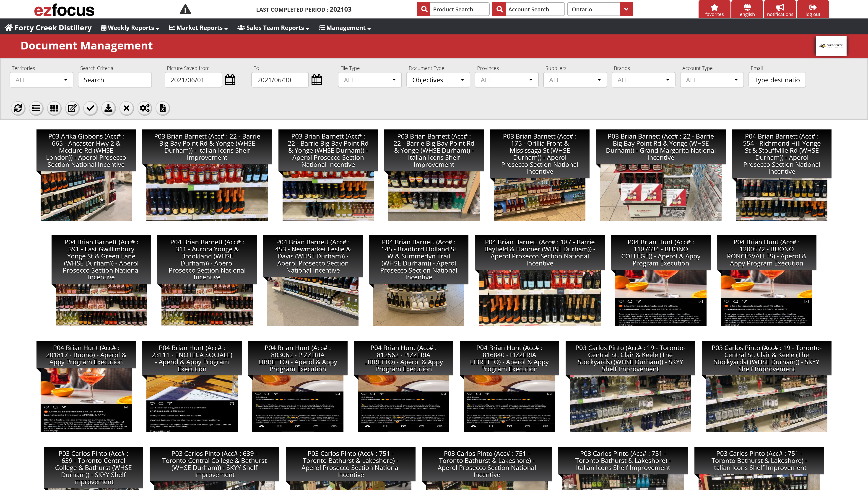Image resolution: width=868 pixels, height=490 pixels.
Task: Open the File Type dropdown
Action: point(370,80)
